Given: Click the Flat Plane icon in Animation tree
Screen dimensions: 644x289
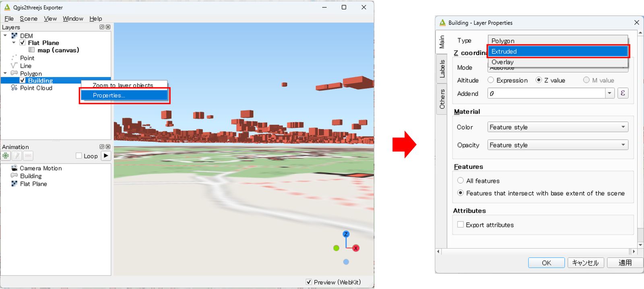Looking at the screenshot, I should tap(14, 183).
